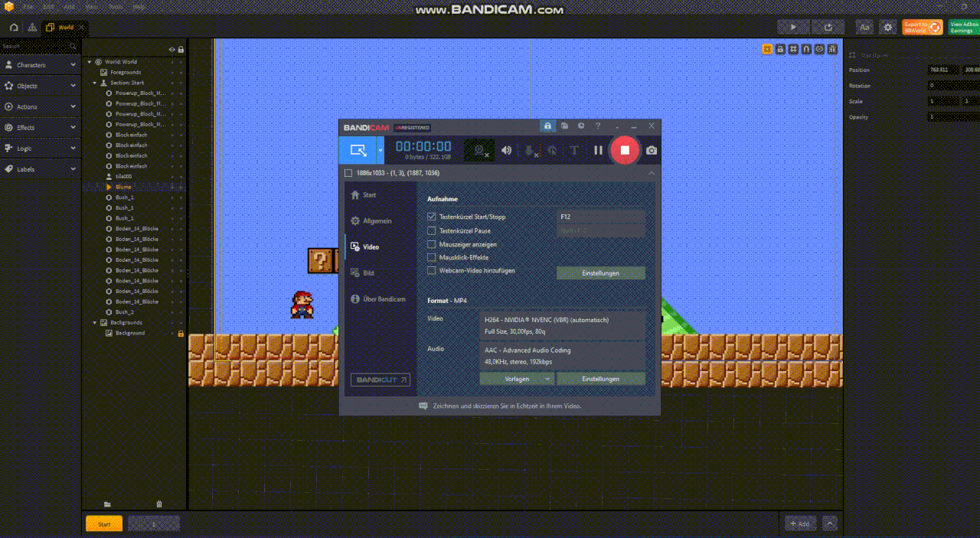Collapse the Section: Start tree node

coord(95,83)
